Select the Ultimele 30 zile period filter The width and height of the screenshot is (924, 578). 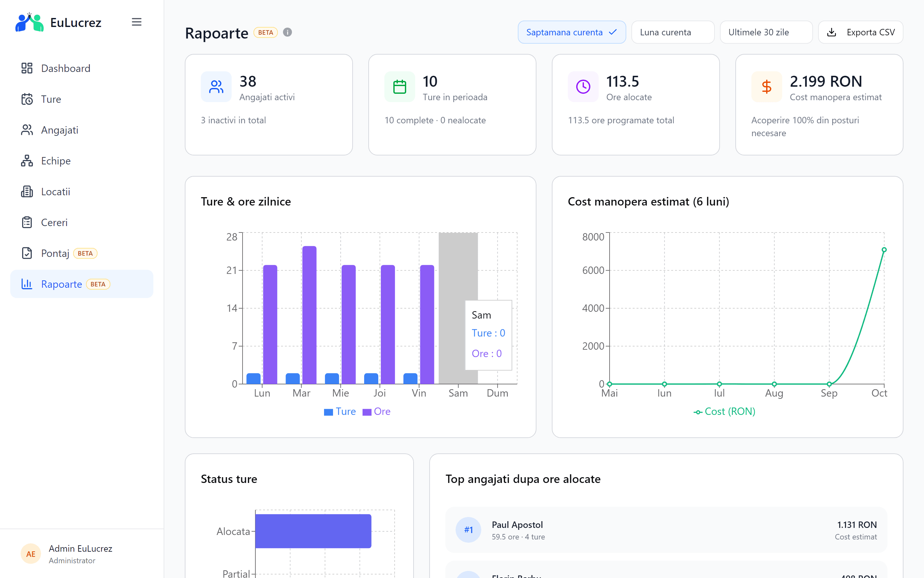766,32
